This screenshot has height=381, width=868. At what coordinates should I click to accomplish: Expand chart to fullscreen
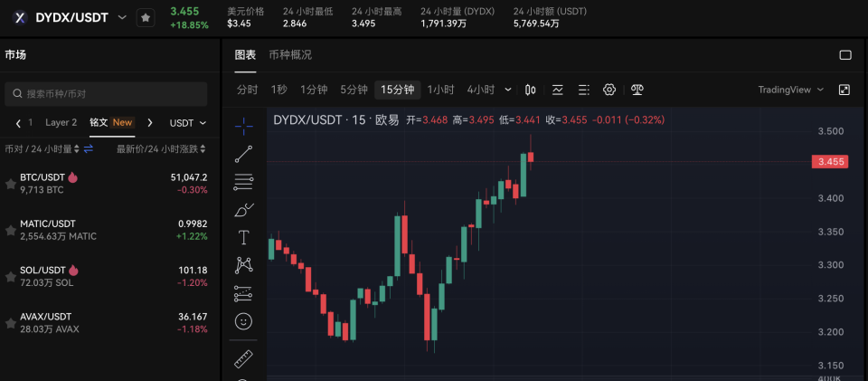(x=844, y=90)
